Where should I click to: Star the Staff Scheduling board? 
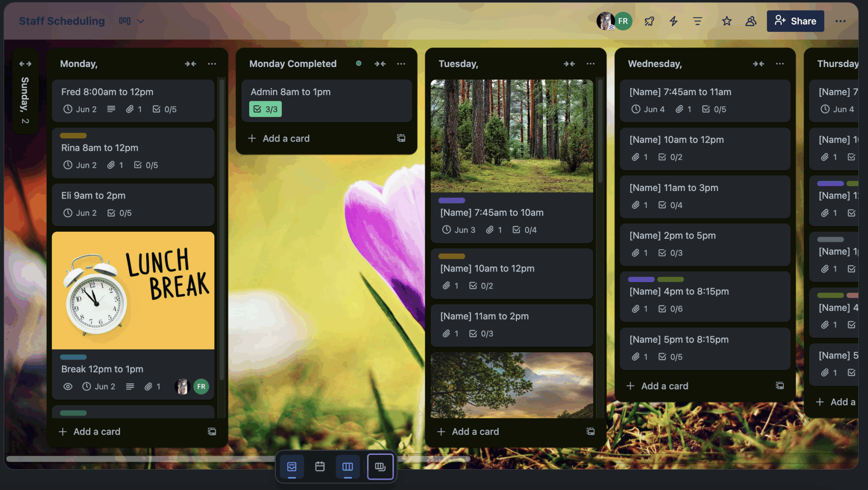(x=726, y=21)
